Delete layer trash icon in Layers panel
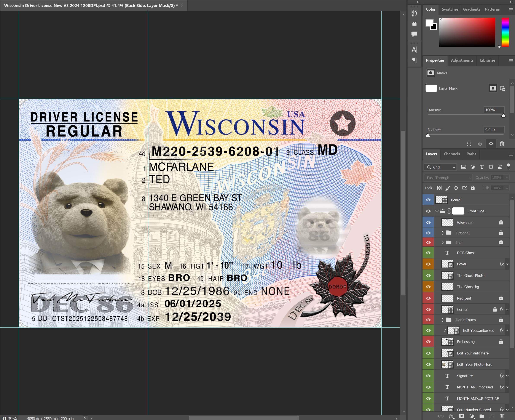The image size is (515, 420). coord(502,416)
